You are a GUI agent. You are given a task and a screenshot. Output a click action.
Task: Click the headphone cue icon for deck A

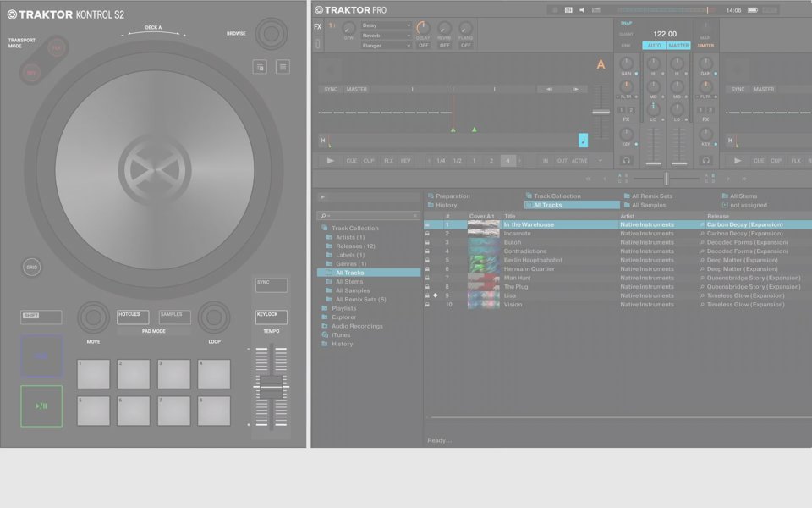pos(627,160)
